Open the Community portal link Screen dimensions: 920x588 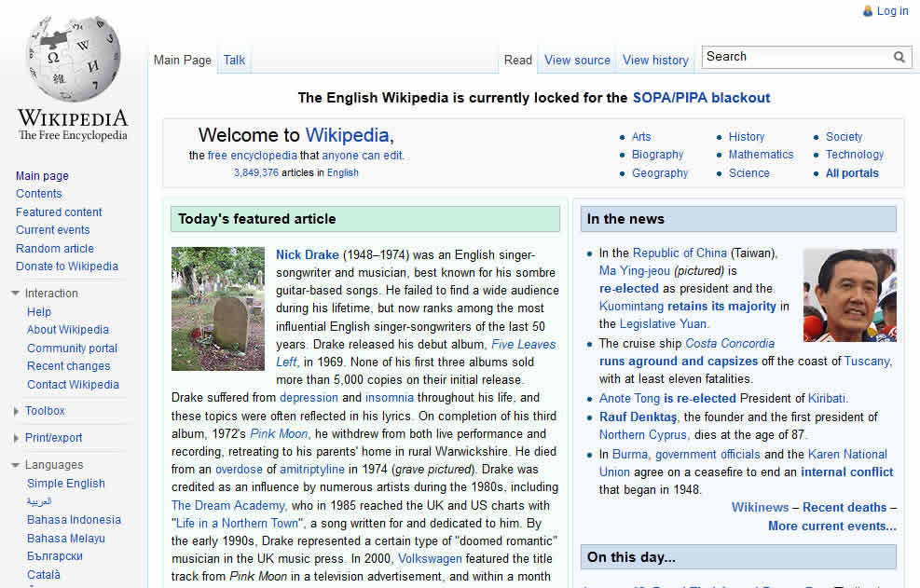tap(72, 348)
